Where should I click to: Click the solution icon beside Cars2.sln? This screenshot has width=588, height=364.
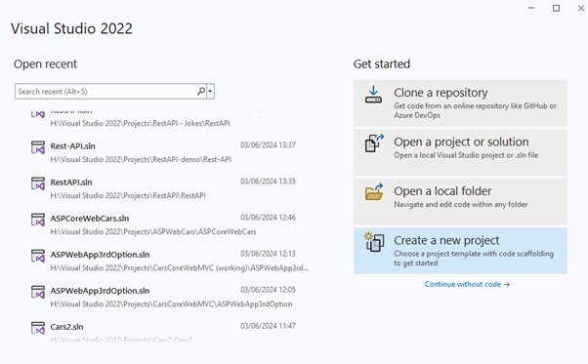click(x=38, y=328)
